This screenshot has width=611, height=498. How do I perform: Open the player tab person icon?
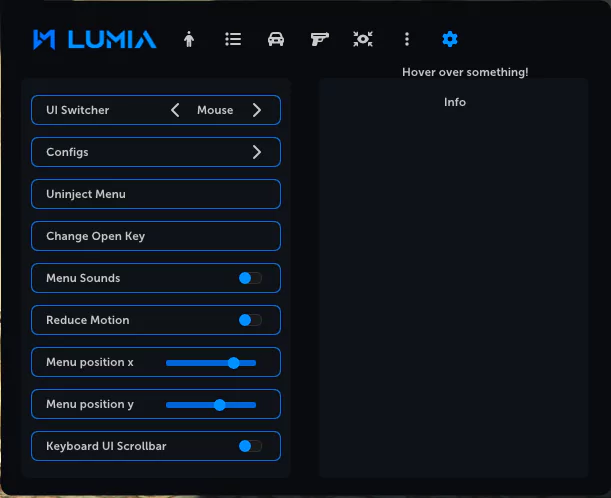click(x=189, y=39)
